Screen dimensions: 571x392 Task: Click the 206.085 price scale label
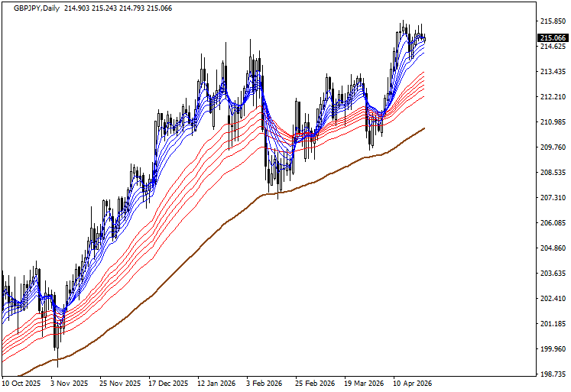(x=552, y=223)
